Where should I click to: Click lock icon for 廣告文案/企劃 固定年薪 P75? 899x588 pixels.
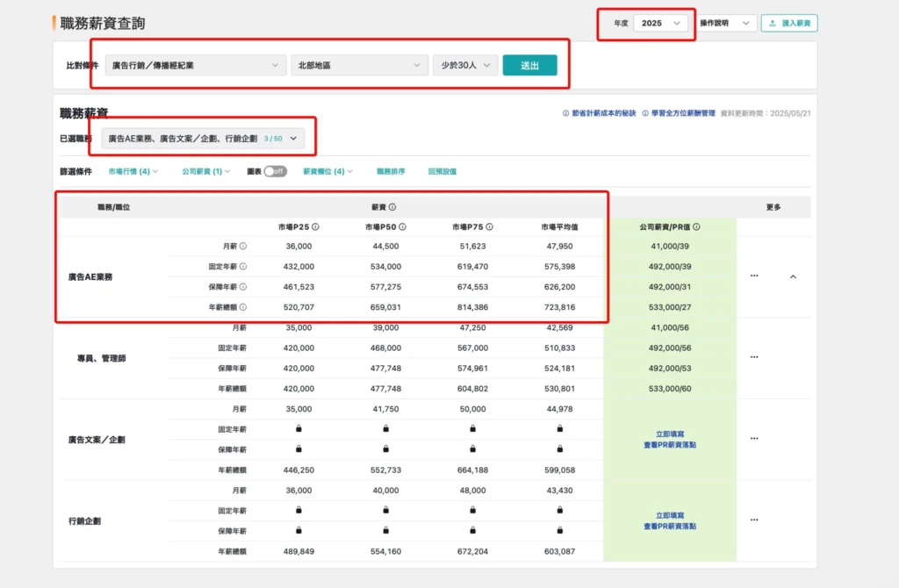(472, 428)
